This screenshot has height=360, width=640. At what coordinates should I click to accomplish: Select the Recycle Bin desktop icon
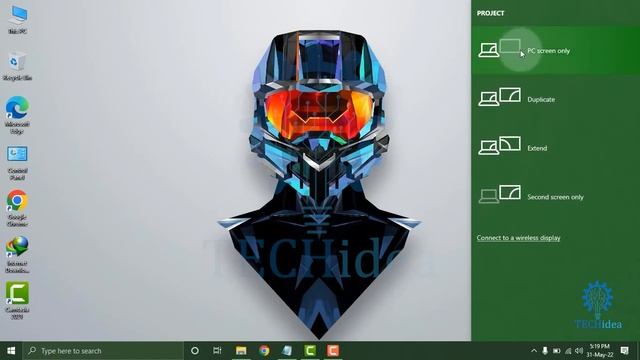click(x=17, y=66)
